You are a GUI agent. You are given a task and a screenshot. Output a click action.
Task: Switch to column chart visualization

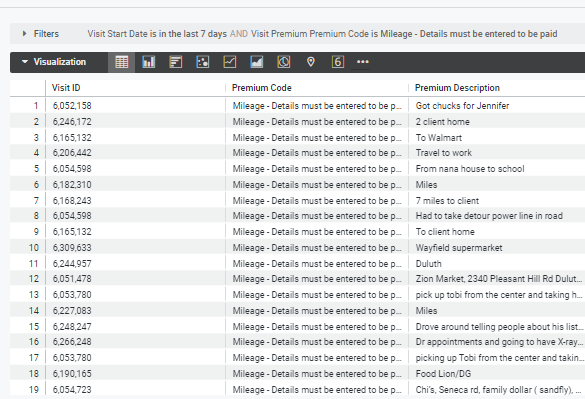pos(148,62)
